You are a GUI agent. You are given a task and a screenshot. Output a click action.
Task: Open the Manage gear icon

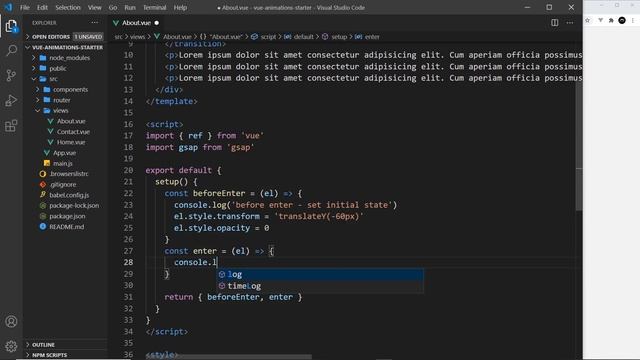(11, 346)
